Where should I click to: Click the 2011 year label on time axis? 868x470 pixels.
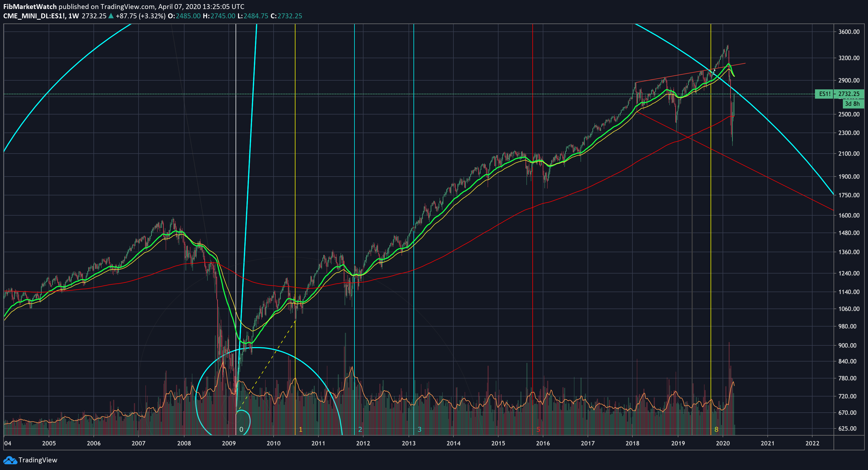tap(318, 443)
